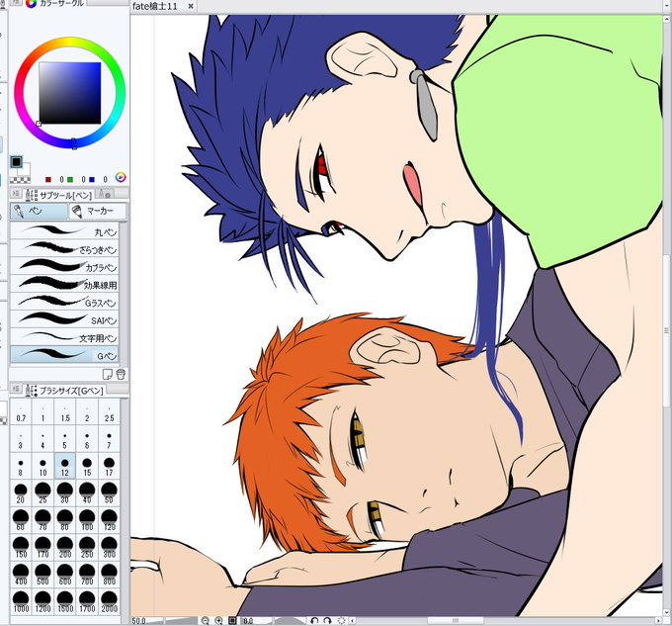Image resolution: width=672 pixels, height=626 pixels.
Task: Open the sub tool panel menu icon
Action: [16, 194]
